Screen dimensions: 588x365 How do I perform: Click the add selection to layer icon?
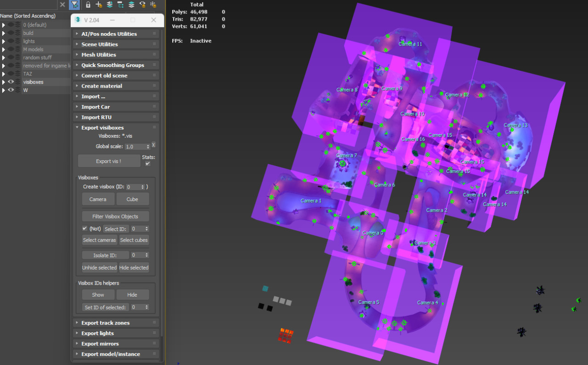click(110, 5)
